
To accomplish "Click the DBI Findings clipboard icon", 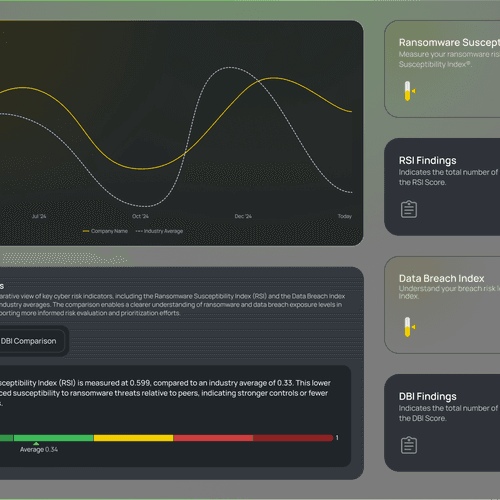I will (x=409, y=445).
